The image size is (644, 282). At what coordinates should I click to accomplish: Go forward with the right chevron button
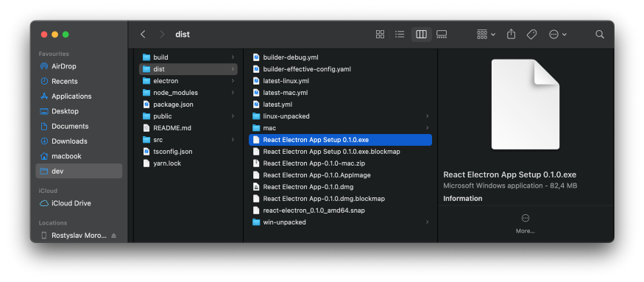(x=162, y=35)
